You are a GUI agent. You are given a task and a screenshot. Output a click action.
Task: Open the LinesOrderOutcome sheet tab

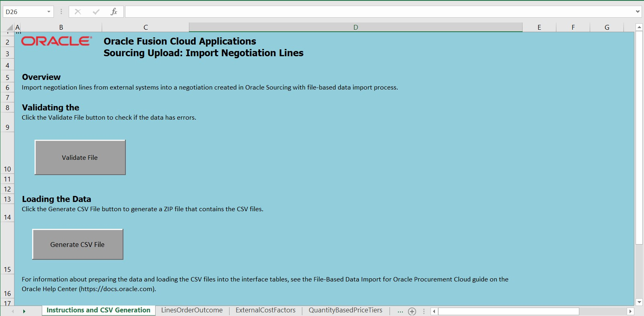point(192,310)
